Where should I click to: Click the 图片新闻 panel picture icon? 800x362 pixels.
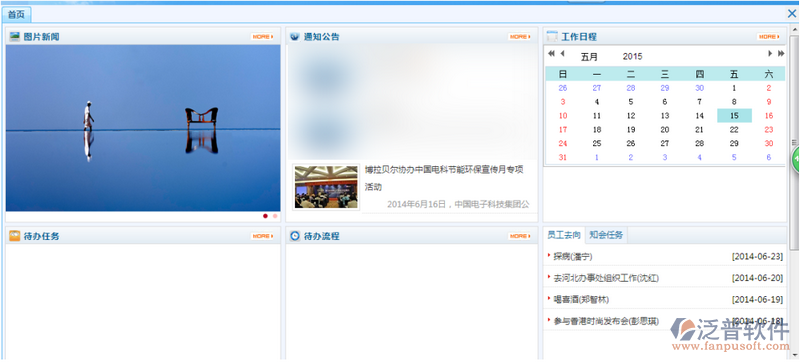pyautogui.click(x=15, y=37)
